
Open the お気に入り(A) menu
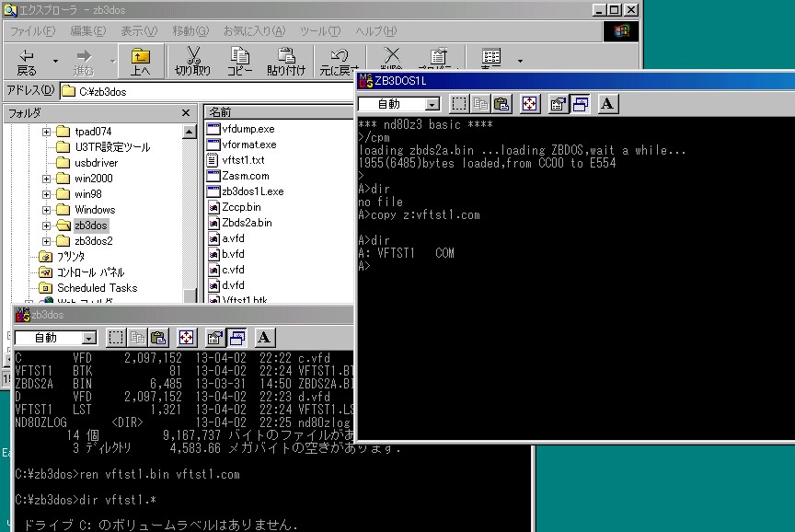255,31
